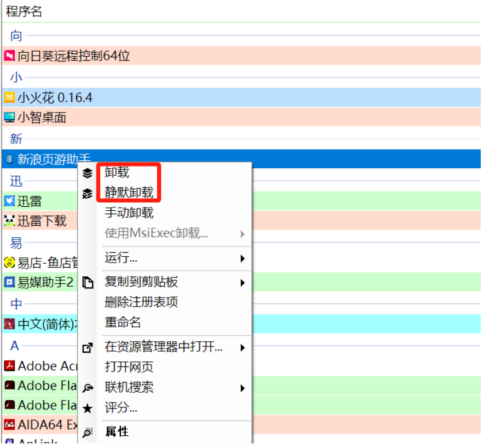The height and width of the screenshot is (448, 498).
Task: Select the 向日葵远程控制64位 row
Action: pos(241,56)
